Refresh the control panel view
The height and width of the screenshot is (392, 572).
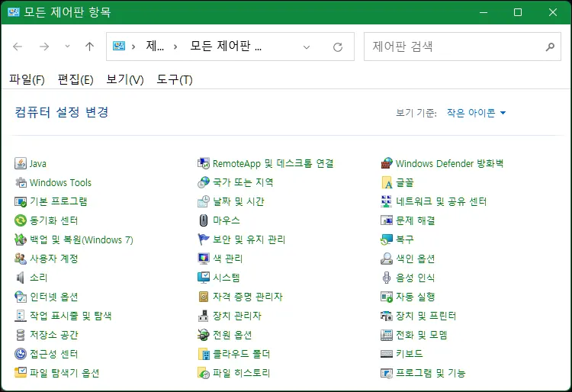click(x=338, y=47)
